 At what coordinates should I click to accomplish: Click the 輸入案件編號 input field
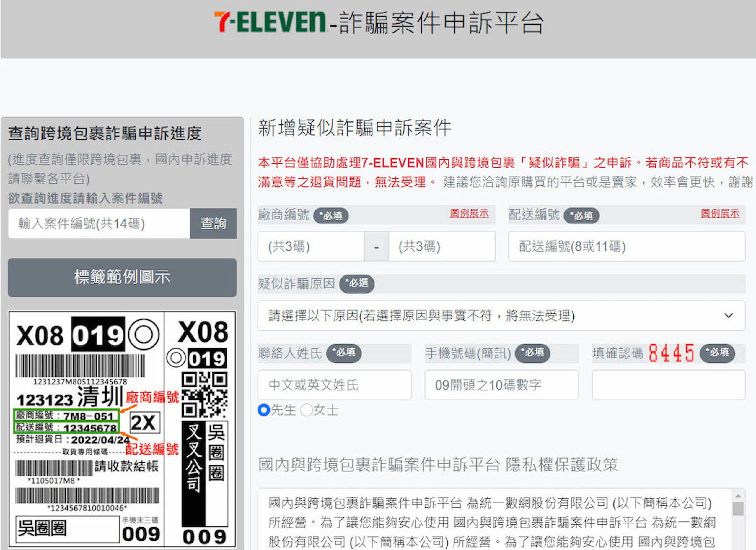pos(99,223)
